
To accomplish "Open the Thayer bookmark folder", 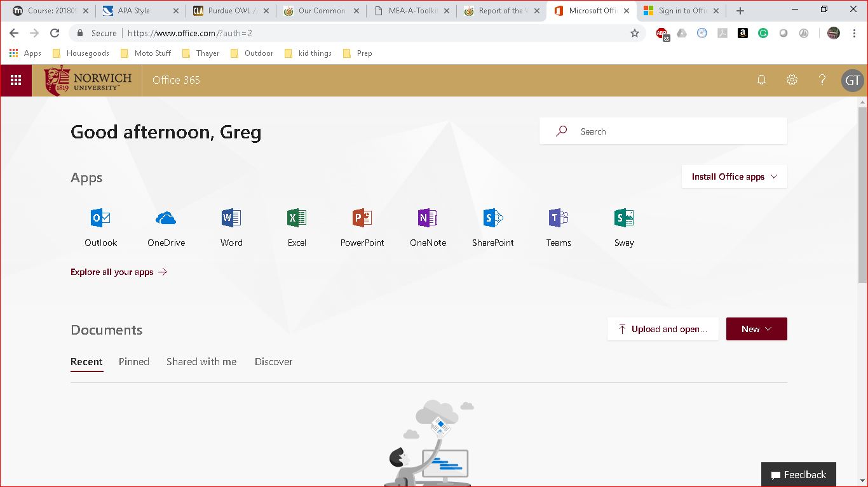I will pyautogui.click(x=200, y=53).
